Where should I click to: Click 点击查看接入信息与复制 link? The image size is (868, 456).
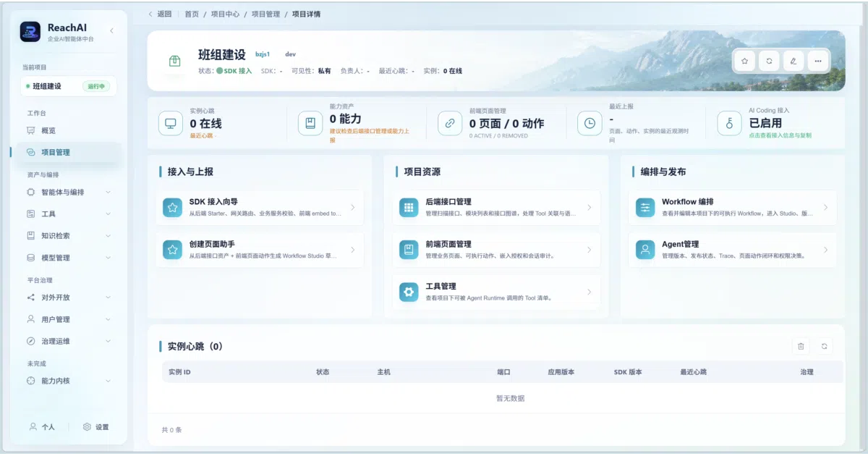780,135
